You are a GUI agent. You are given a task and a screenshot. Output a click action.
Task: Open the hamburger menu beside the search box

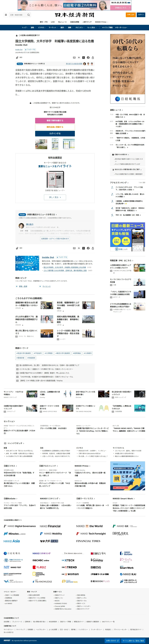coord(6,15)
